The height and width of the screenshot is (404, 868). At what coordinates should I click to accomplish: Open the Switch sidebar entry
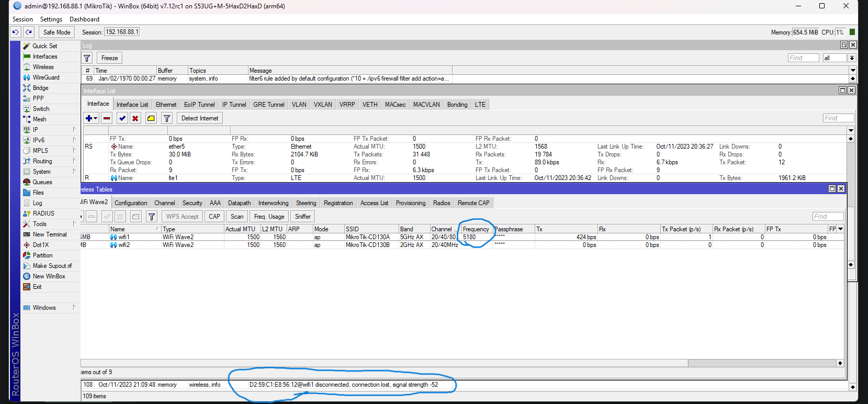click(x=41, y=109)
